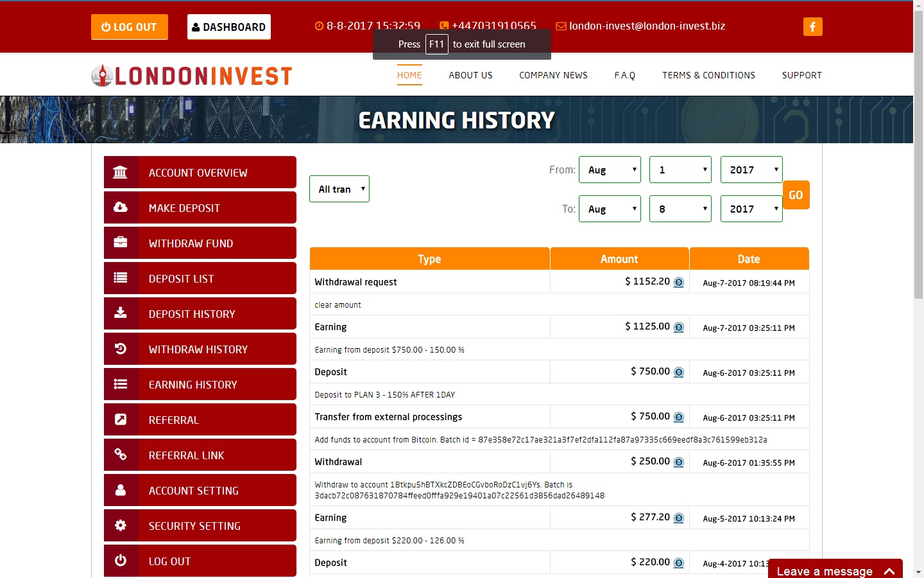This screenshot has height=578, width=924.
Task: Open the To month dropdown
Action: [610, 209]
